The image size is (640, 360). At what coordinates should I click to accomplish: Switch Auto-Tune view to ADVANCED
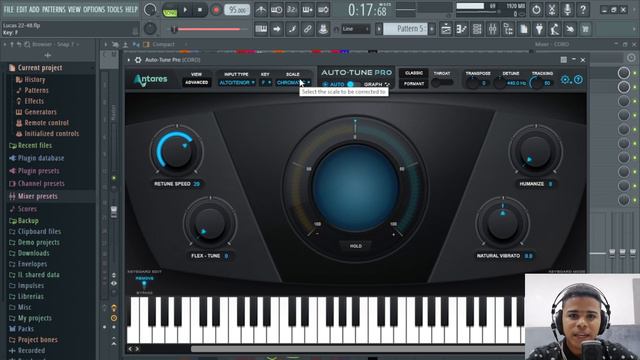click(197, 82)
